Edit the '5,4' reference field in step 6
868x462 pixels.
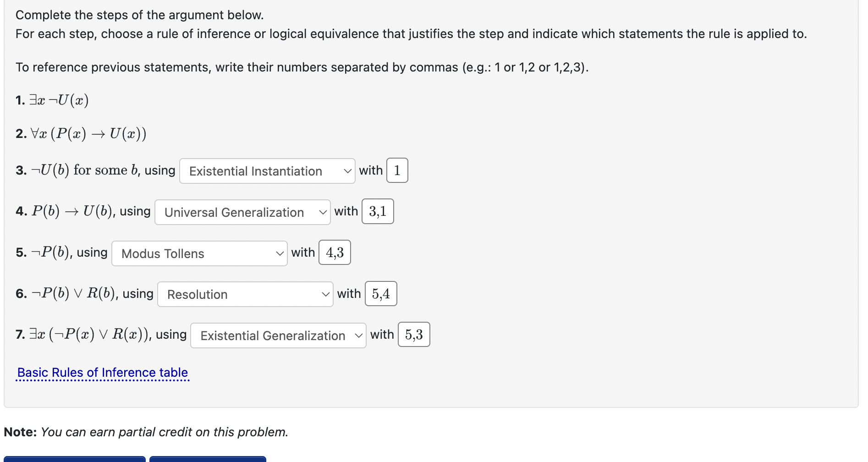(x=380, y=293)
